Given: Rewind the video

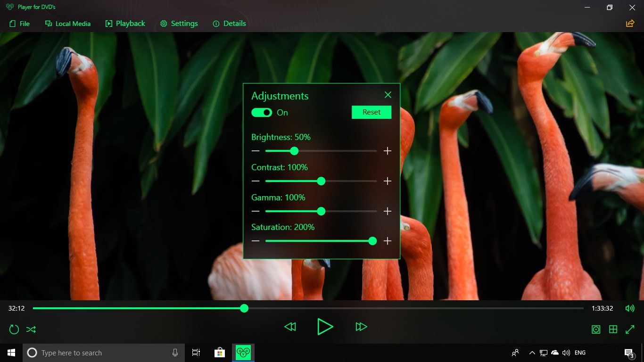Looking at the screenshot, I should pyautogui.click(x=290, y=327).
